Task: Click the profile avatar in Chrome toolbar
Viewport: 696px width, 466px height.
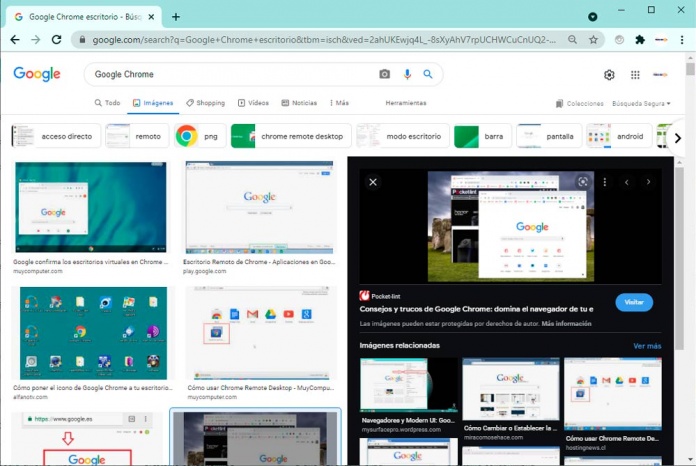Action: click(661, 40)
